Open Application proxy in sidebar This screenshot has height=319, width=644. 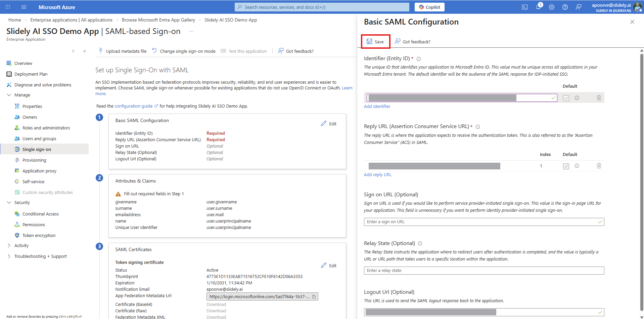(x=39, y=171)
